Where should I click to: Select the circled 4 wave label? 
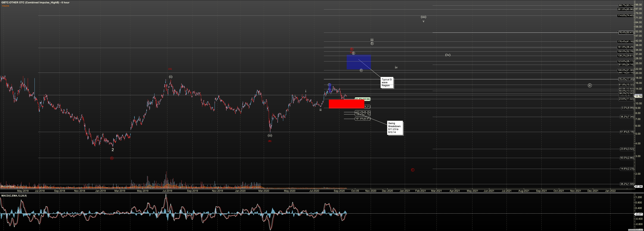(x=361, y=70)
